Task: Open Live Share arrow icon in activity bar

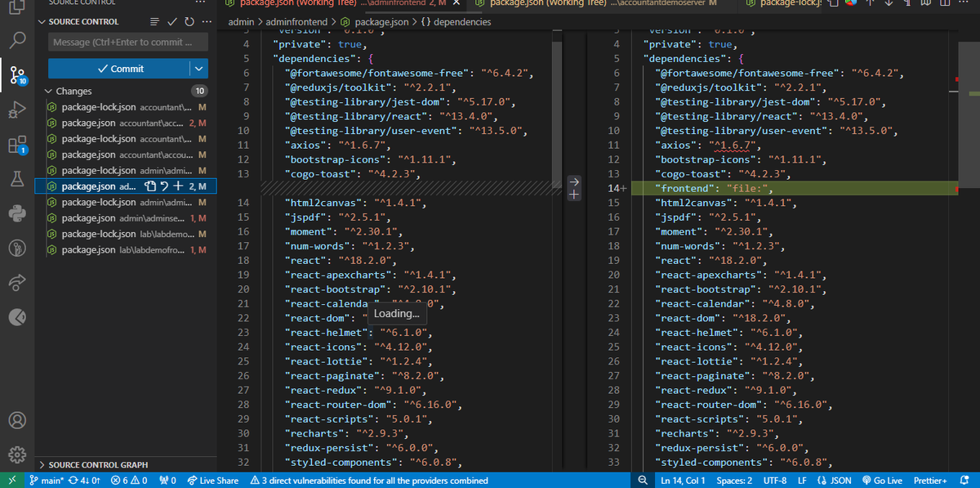Action: (19, 282)
